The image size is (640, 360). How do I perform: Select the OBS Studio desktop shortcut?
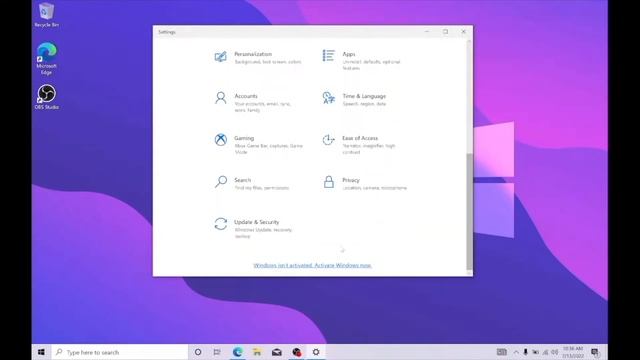[x=47, y=97]
